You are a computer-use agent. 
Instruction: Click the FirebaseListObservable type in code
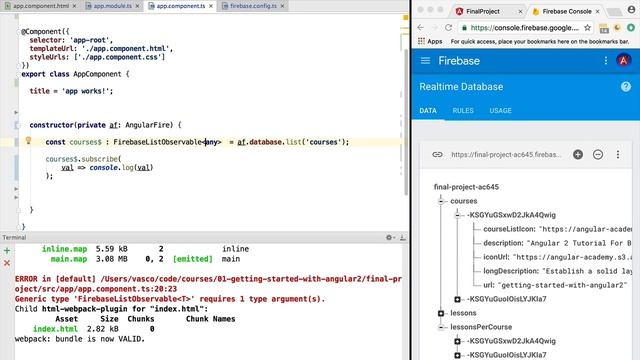click(x=158, y=142)
